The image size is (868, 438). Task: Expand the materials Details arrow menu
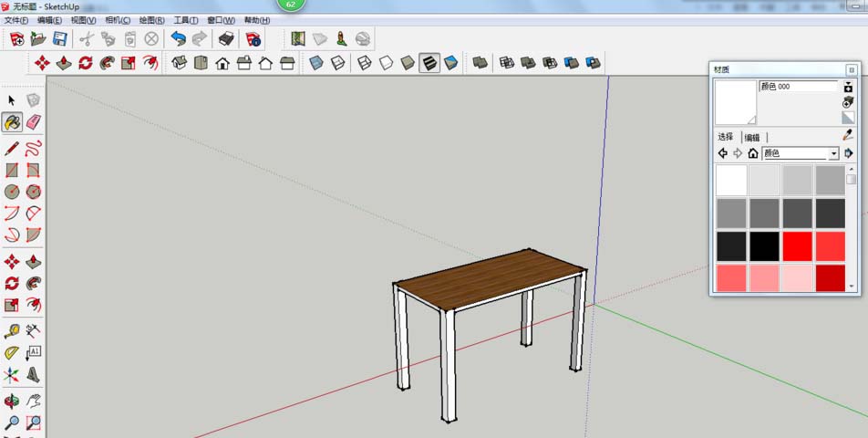(848, 153)
